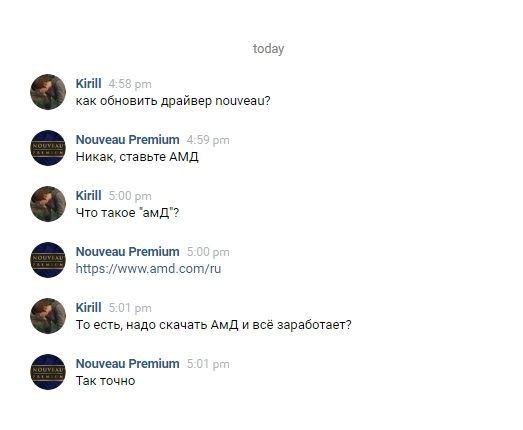This screenshot has height=430, width=523.
Task: Click the 4:58 pm timestamp
Action: pos(130,84)
